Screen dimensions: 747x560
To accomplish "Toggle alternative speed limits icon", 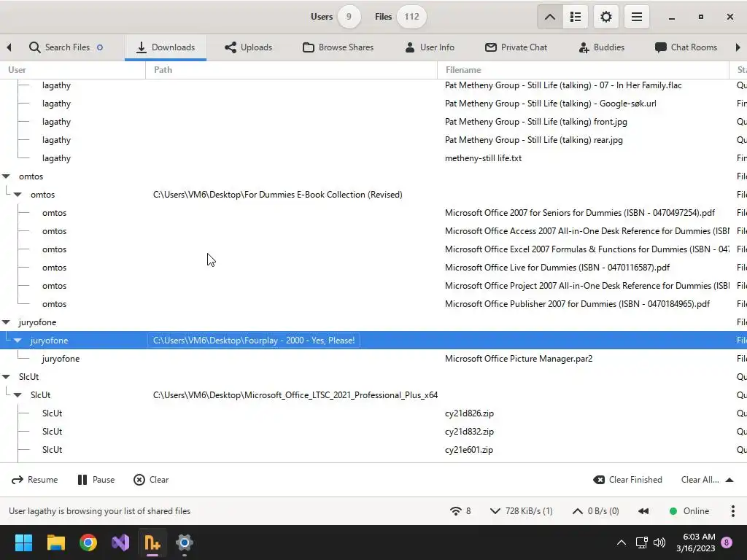I will click(643, 511).
